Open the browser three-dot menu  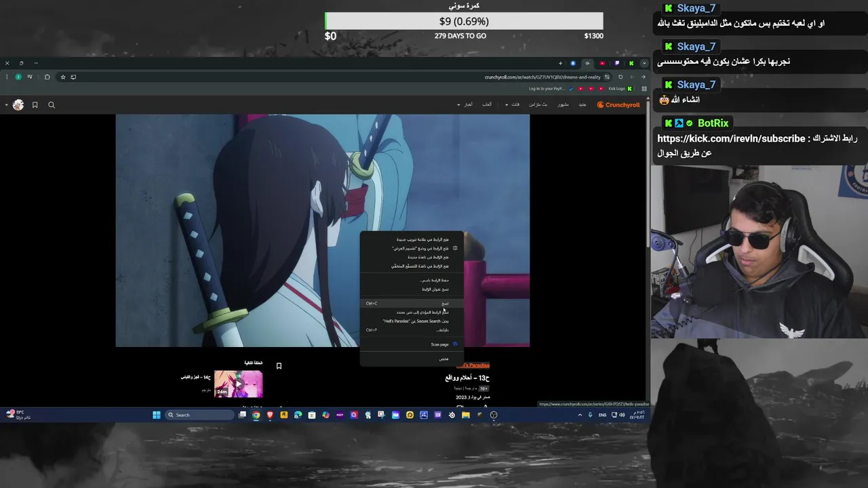click(7, 77)
